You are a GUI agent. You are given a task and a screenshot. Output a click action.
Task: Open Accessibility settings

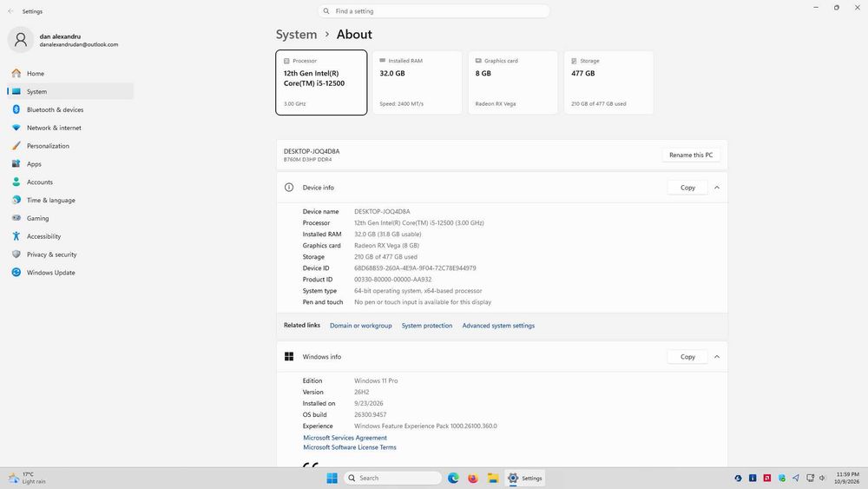[x=70, y=236]
